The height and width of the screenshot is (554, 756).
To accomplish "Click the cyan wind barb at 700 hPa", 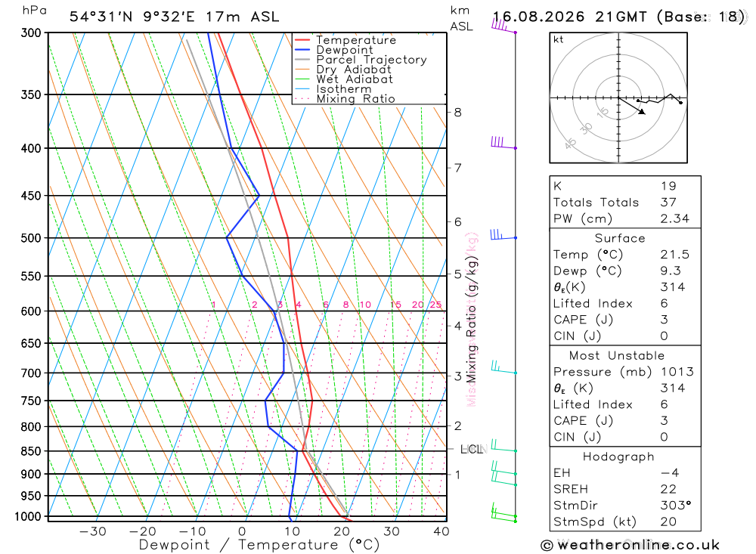I will (503, 367).
